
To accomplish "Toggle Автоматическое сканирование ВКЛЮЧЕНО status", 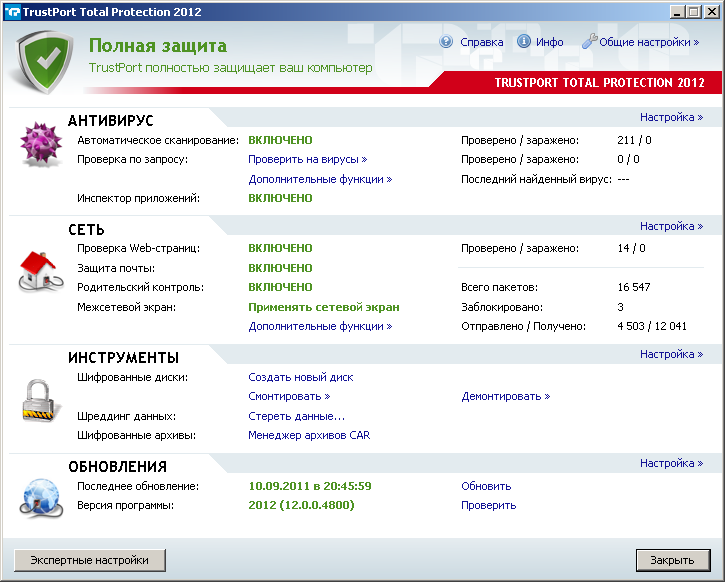I will (280, 140).
